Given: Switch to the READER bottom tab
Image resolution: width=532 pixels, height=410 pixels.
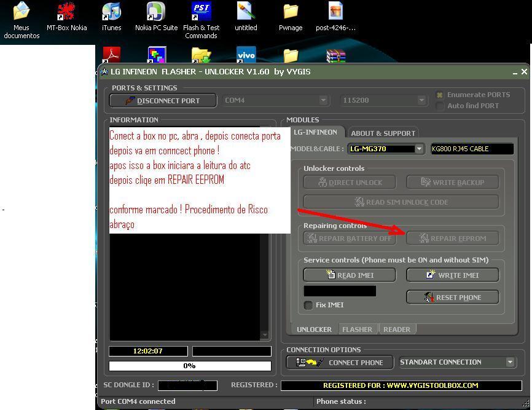Looking at the screenshot, I should click(x=397, y=329).
